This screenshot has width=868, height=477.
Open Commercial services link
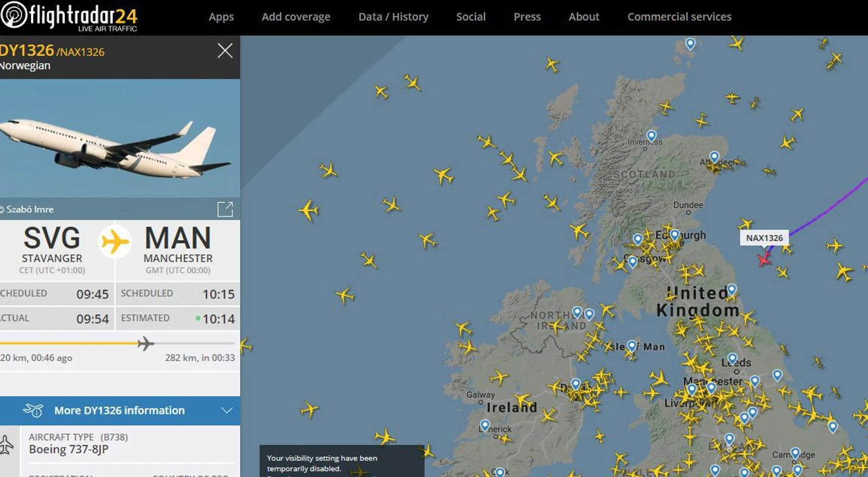[680, 17]
